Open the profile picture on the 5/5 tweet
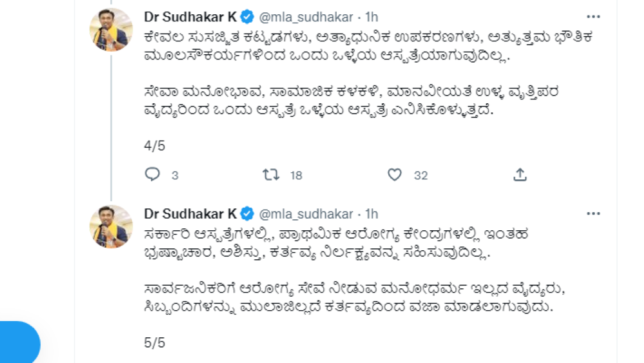This screenshot has width=644, height=363. tap(111, 227)
